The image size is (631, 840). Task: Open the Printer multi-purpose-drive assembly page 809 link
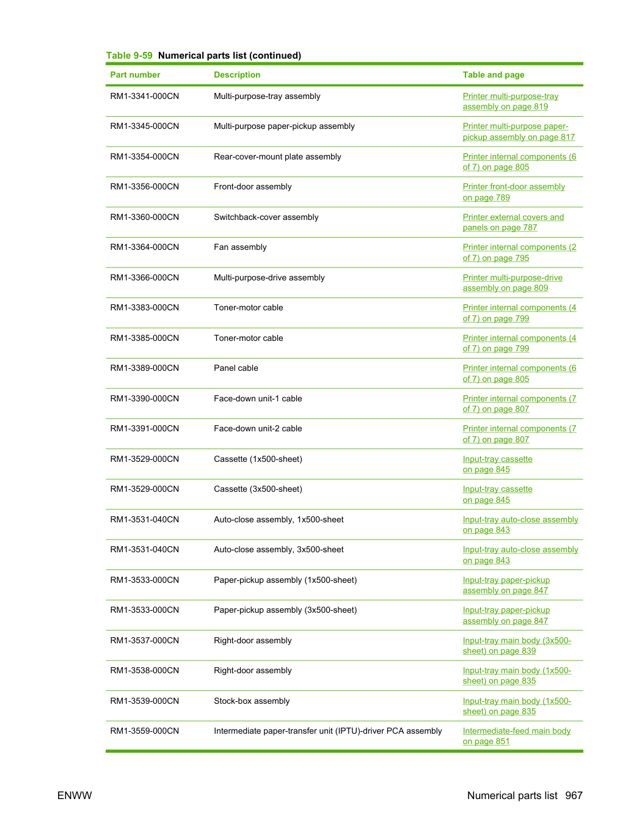pos(512,283)
